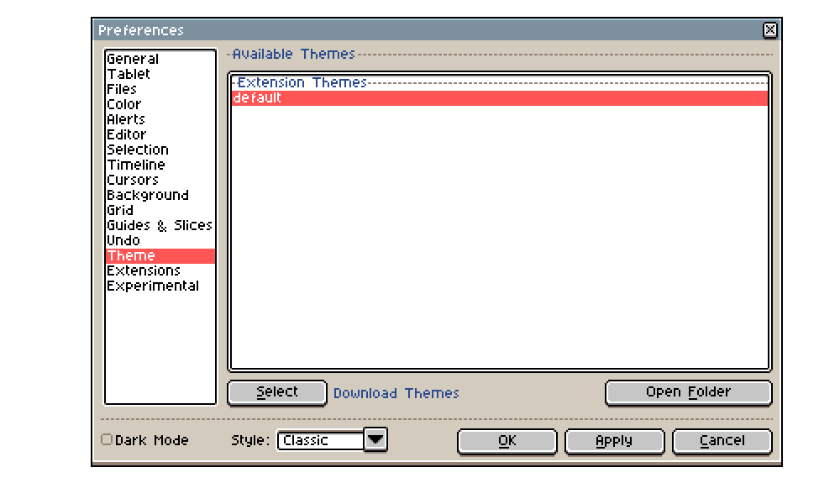Confirm preferences with OK
840x504 pixels.
pyautogui.click(x=507, y=441)
